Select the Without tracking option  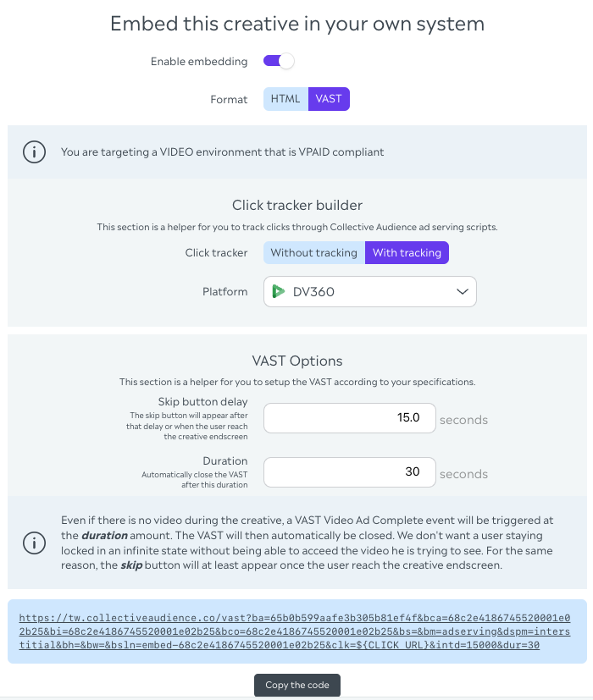[313, 252]
